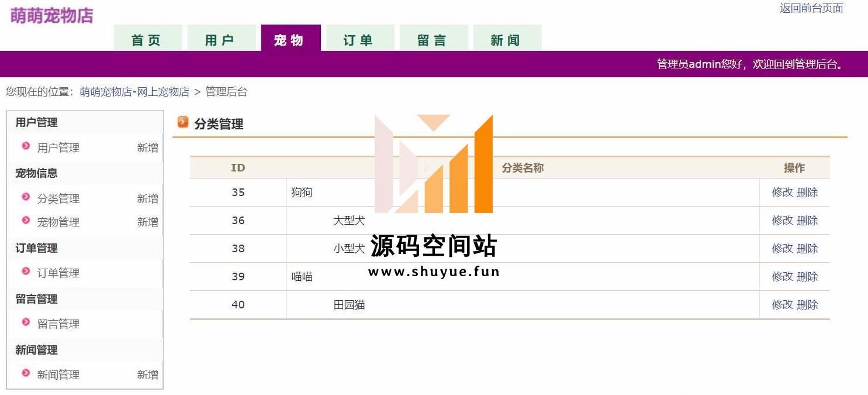Open 新闻管理 link in the sidebar

58,375
